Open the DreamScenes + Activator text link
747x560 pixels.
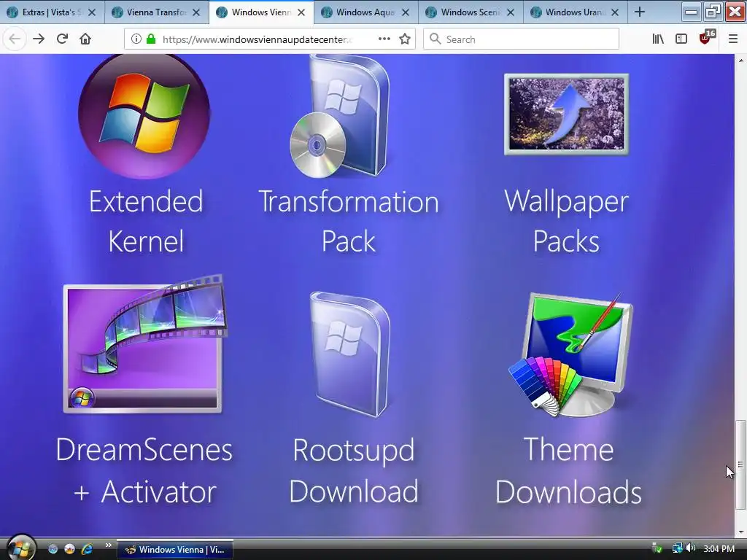(144, 470)
